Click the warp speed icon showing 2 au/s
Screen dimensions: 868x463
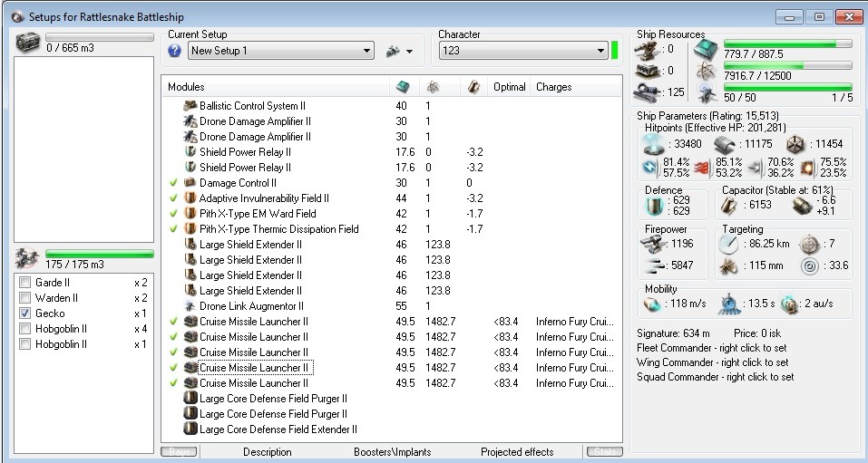790,304
